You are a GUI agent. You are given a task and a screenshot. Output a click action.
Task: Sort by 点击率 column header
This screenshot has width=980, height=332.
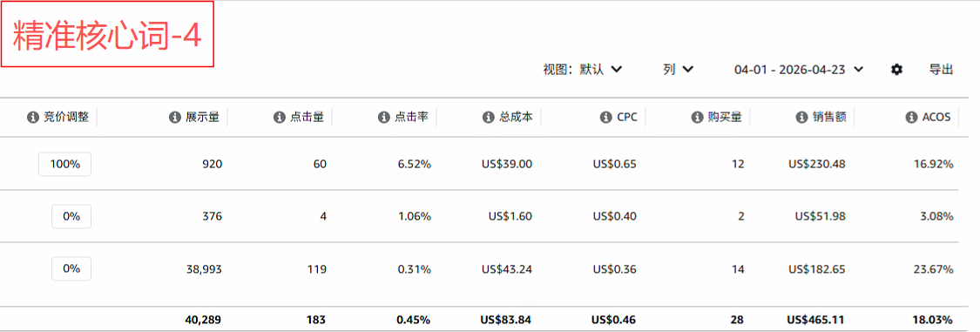pyautogui.click(x=411, y=117)
